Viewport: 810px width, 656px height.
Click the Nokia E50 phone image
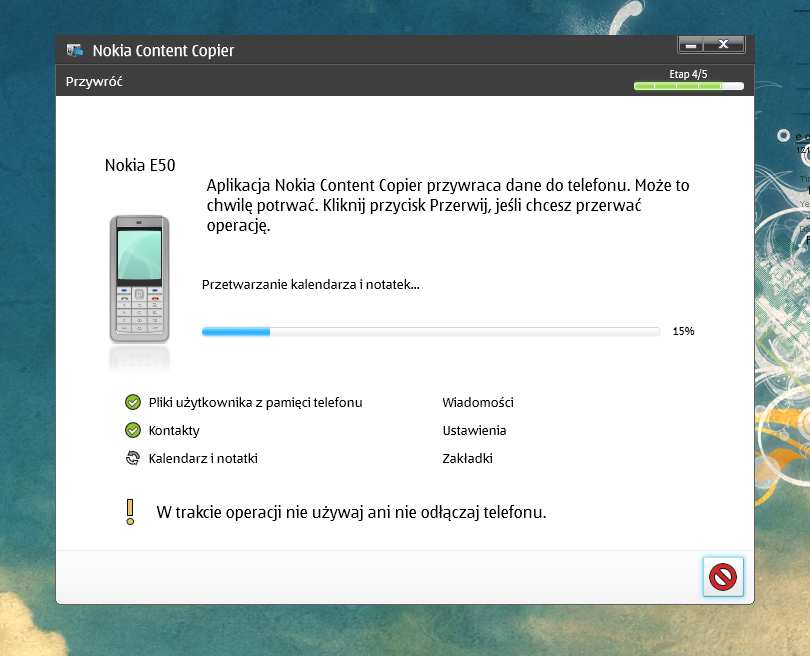pos(139,279)
